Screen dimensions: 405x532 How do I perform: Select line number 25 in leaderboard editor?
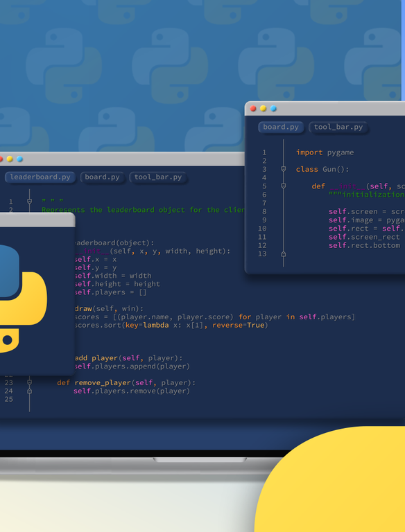[9, 399]
